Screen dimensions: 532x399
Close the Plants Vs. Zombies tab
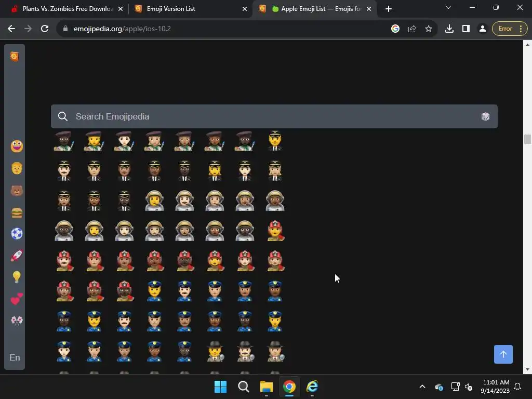[121, 9]
